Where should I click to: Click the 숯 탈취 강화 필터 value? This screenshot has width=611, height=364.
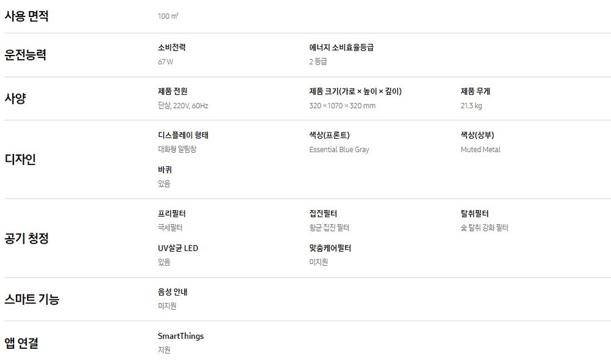point(485,228)
